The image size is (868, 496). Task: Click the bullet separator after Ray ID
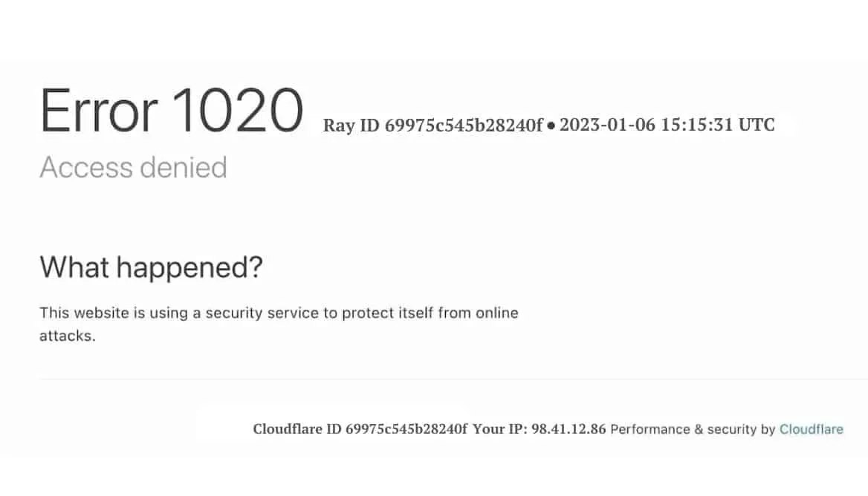[551, 125]
